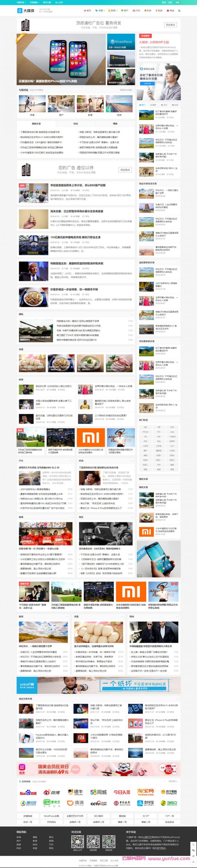Open the 李斌首度披露蔚来上市计划 article headline
Screen dimensions: 197x868
[x=78, y=185]
